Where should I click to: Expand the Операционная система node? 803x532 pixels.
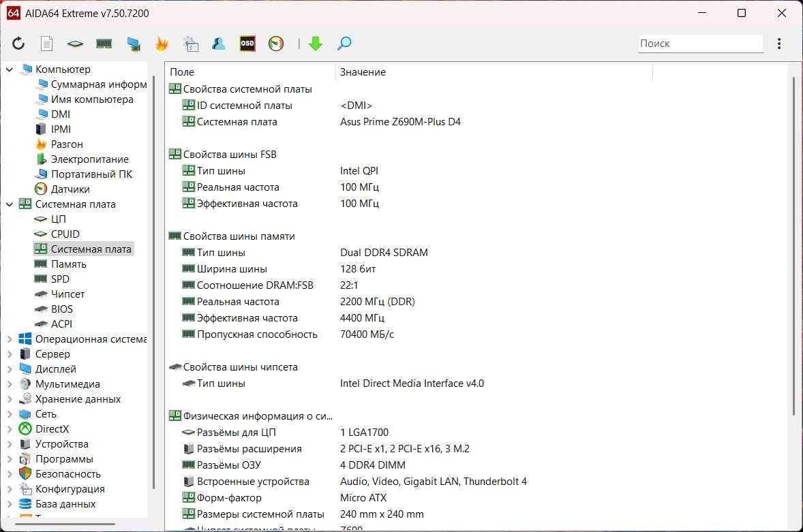10,339
